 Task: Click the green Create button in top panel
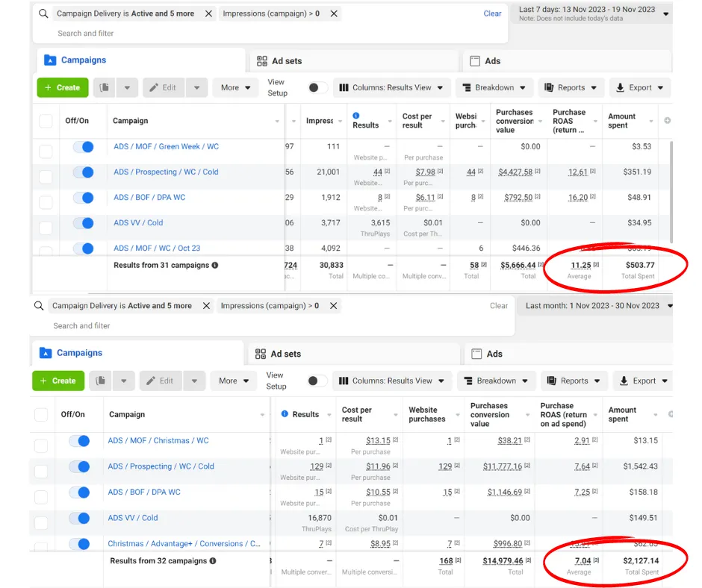coord(62,88)
